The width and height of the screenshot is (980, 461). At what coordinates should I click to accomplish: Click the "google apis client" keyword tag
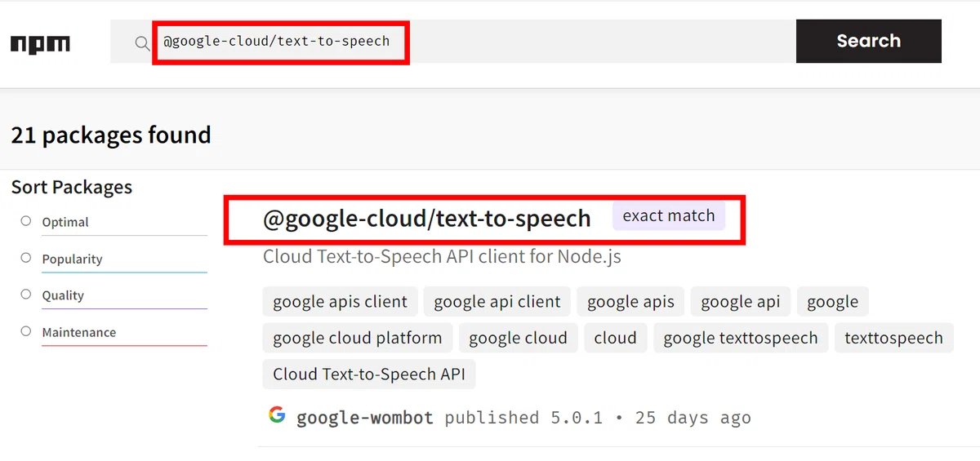tap(340, 302)
